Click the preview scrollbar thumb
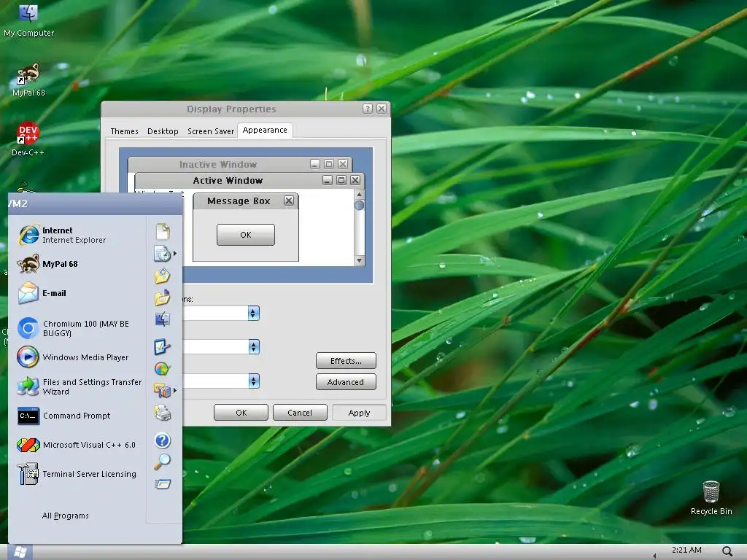Image resolution: width=747 pixels, height=560 pixels. [x=359, y=205]
